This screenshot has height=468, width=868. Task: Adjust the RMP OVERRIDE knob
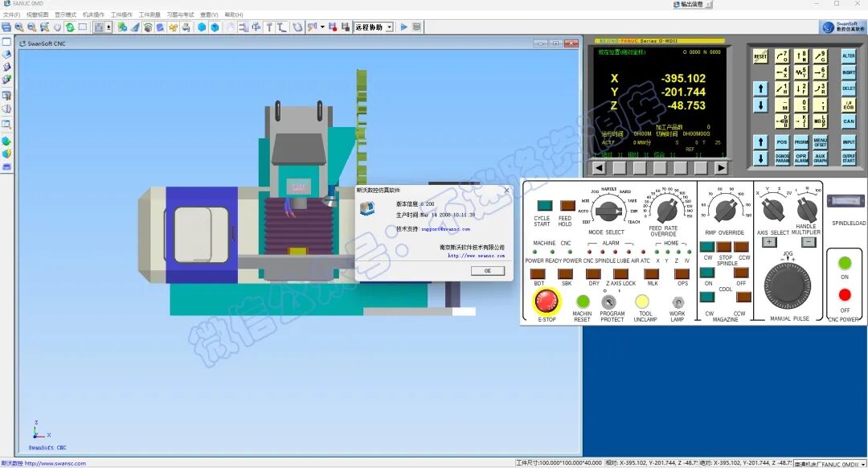pyautogui.click(x=725, y=211)
